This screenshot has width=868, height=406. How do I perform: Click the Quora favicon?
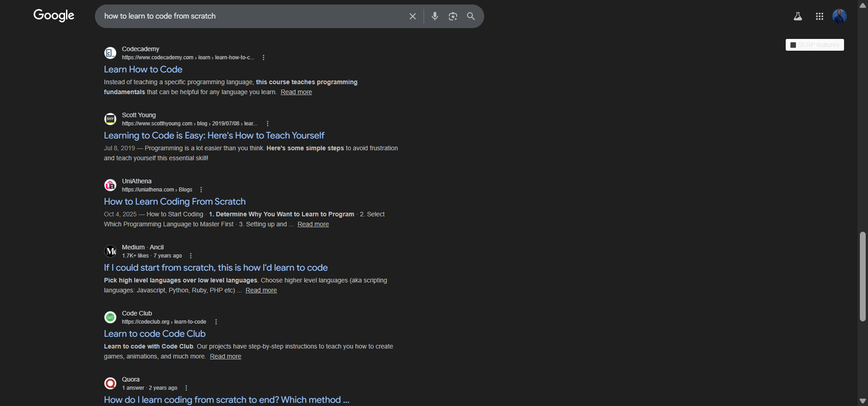pos(110,383)
